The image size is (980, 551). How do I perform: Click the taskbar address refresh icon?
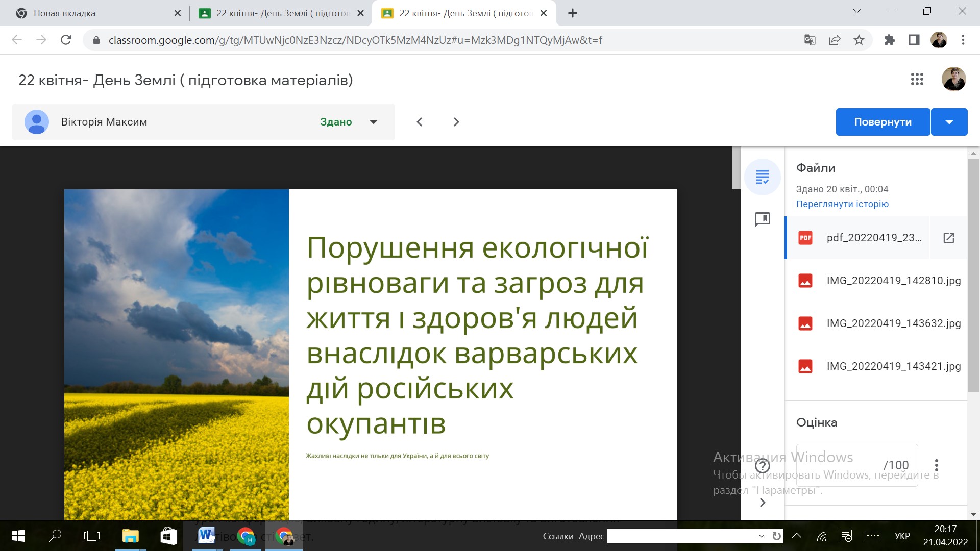tap(776, 536)
